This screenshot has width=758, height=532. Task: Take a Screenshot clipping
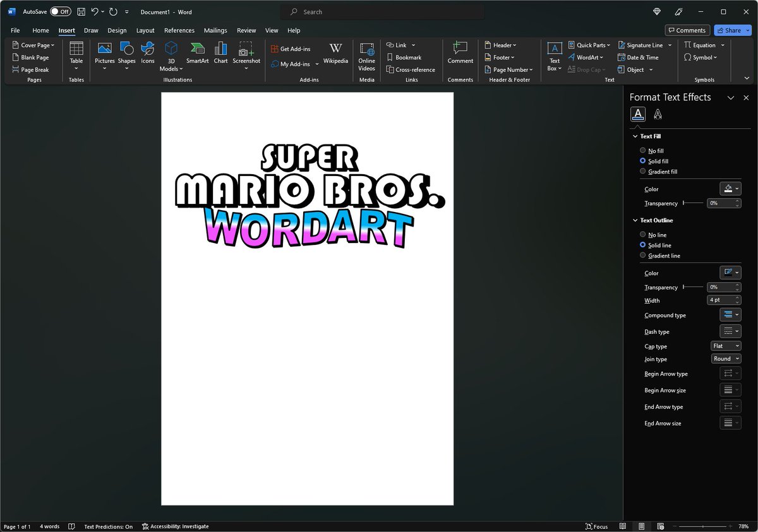coord(246,56)
